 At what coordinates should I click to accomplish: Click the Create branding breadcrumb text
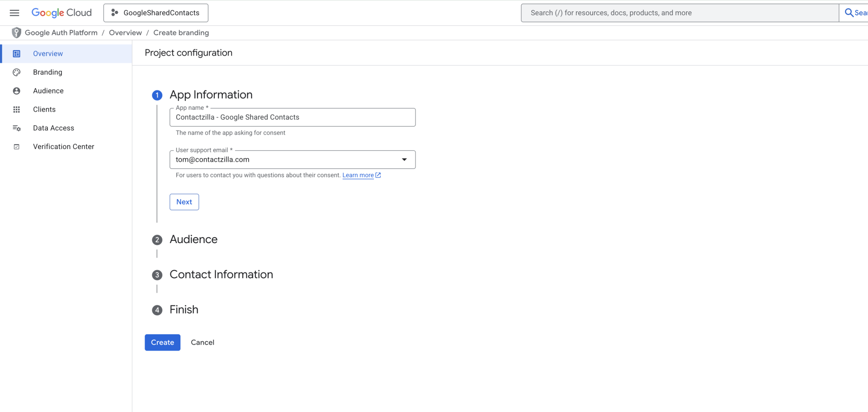pos(181,33)
